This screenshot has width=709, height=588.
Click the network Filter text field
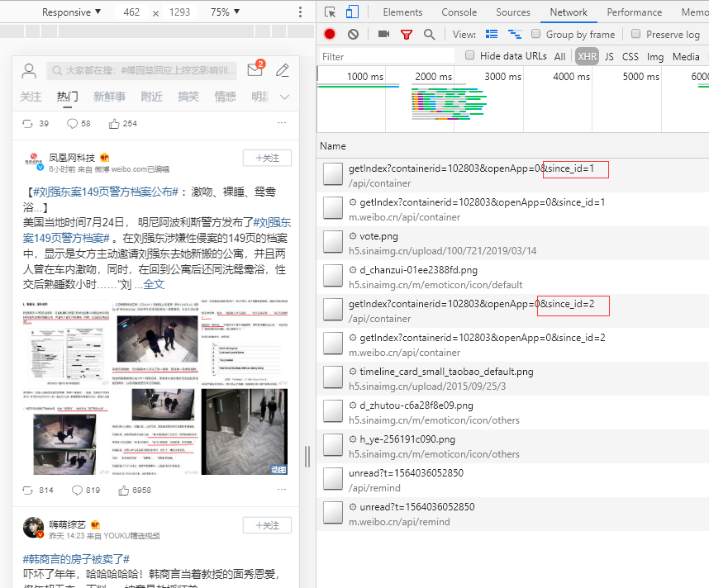(x=386, y=56)
